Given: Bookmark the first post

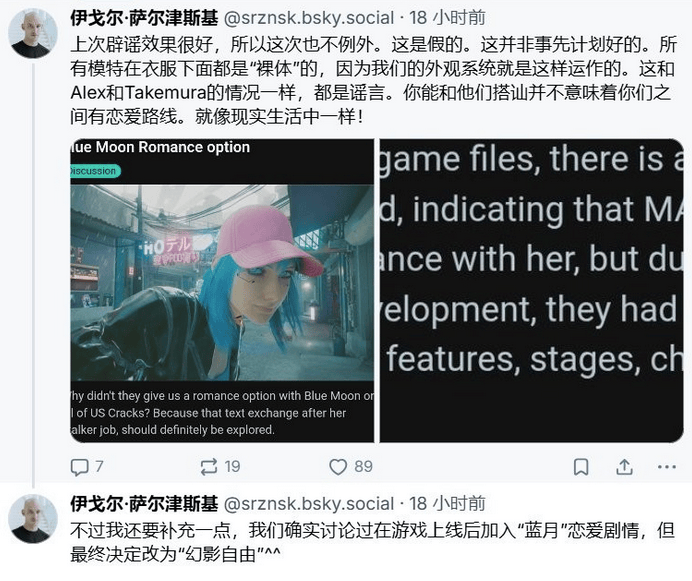Looking at the screenshot, I should click(x=581, y=467).
